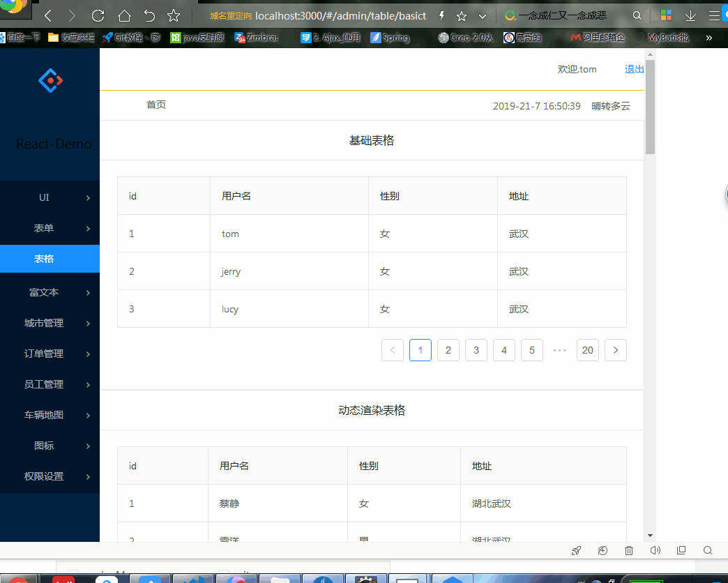Screen dimensions: 728x583
Task: Refresh the current page in the browser
Action: coord(97,15)
